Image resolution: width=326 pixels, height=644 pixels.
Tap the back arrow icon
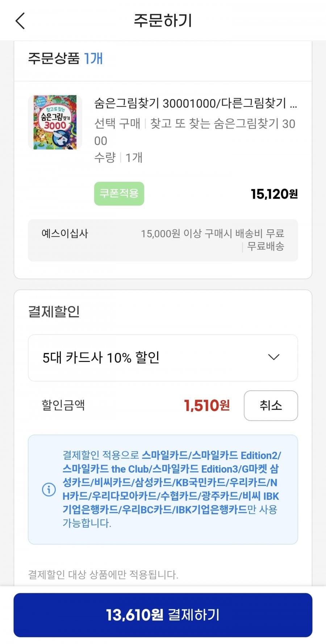point(20,21)
